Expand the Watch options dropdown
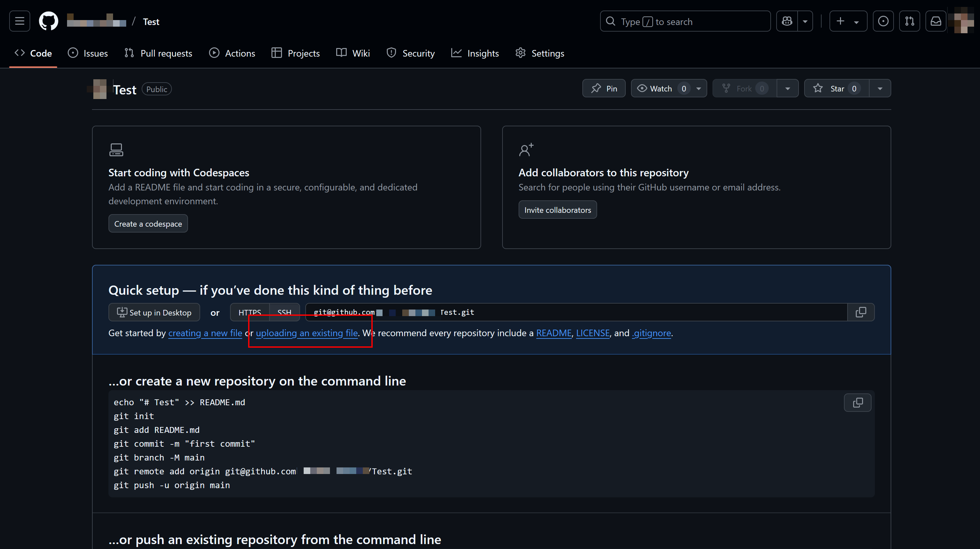 698,88
